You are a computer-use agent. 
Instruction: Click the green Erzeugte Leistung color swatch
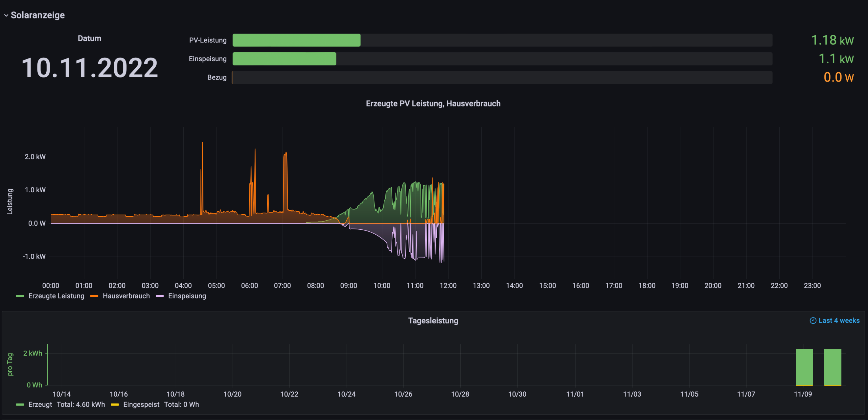pos(20,296)
